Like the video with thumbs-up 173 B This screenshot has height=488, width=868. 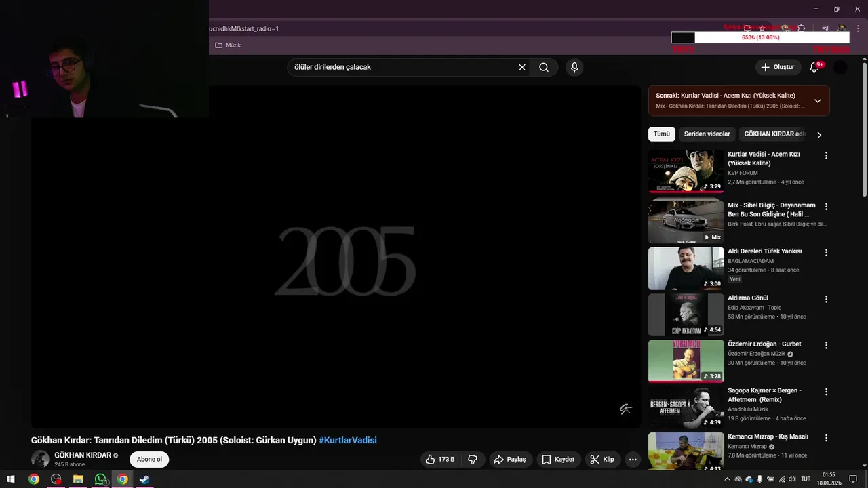[x=440, y=460]
